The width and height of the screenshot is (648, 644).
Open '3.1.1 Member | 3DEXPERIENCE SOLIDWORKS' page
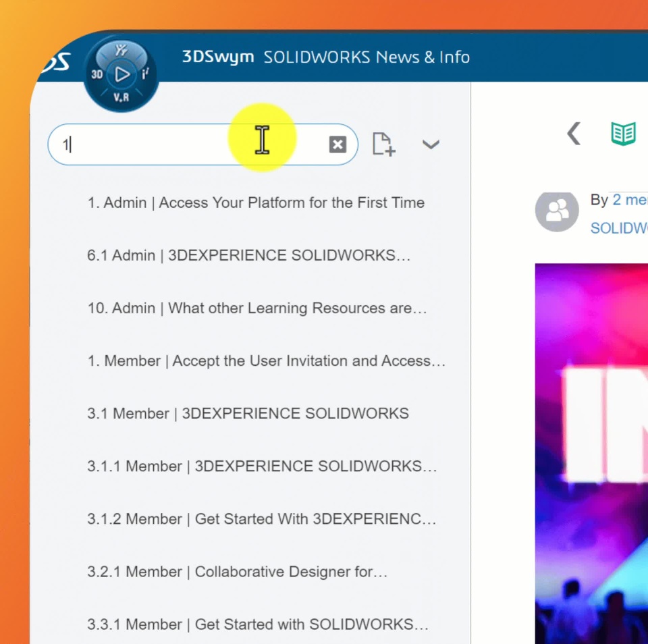tap(262, 466)
